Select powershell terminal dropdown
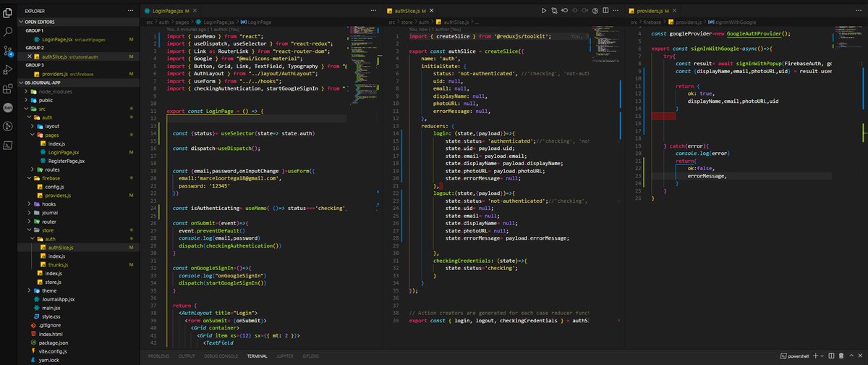Screen dimensions: 868x365 tap(793, 356)
